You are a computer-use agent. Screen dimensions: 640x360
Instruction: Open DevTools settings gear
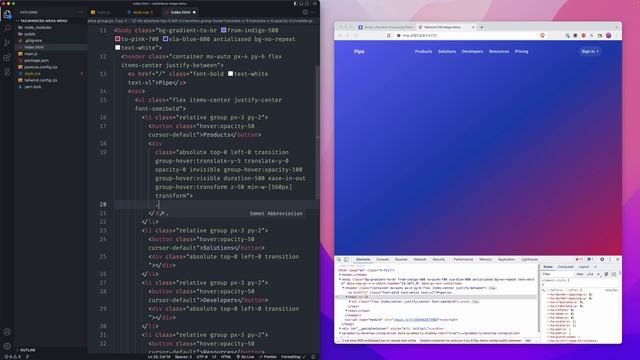click(x=602, y=260)
